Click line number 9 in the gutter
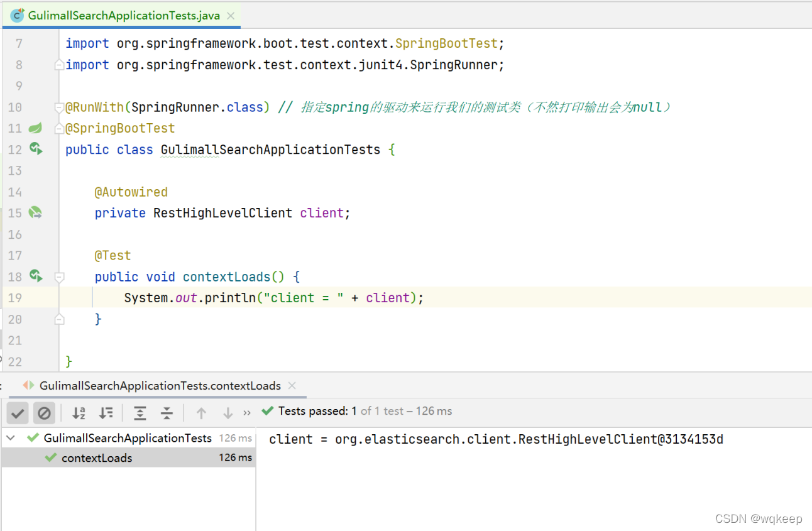The height and width of the screenshot is (531, 812). click(x=18, y=86)
